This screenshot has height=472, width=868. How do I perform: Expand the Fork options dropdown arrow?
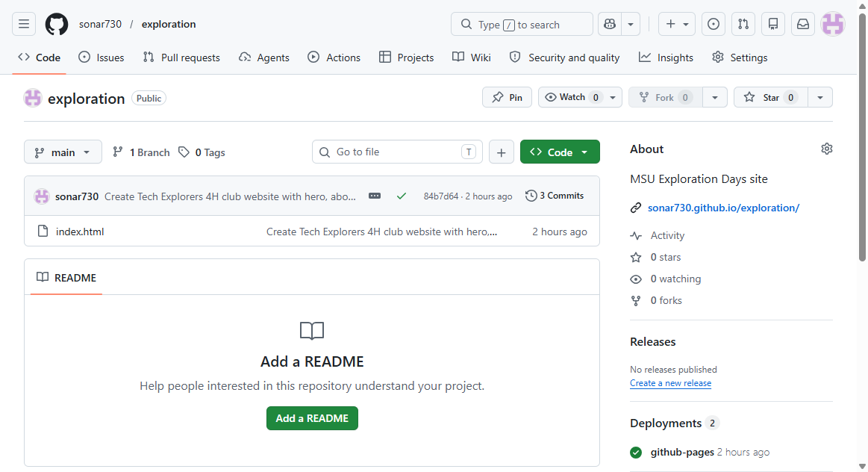(x=715, y=98)
